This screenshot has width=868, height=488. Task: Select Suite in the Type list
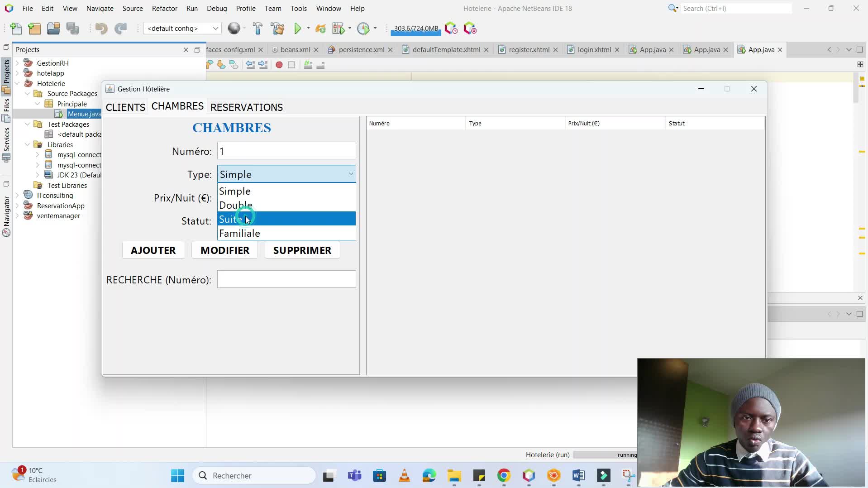286,219
